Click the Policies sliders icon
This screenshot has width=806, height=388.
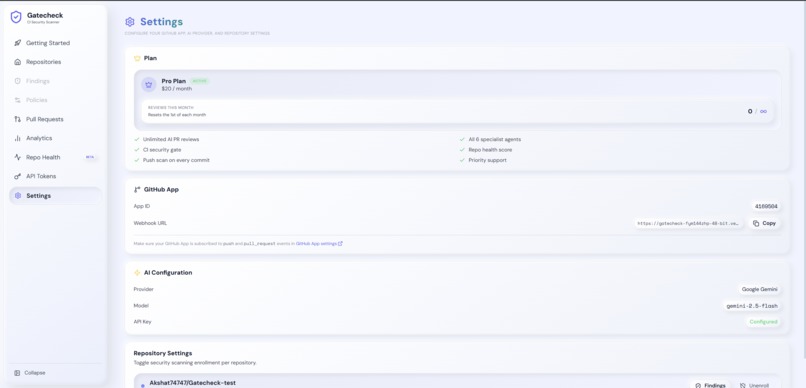coord(17,100)
